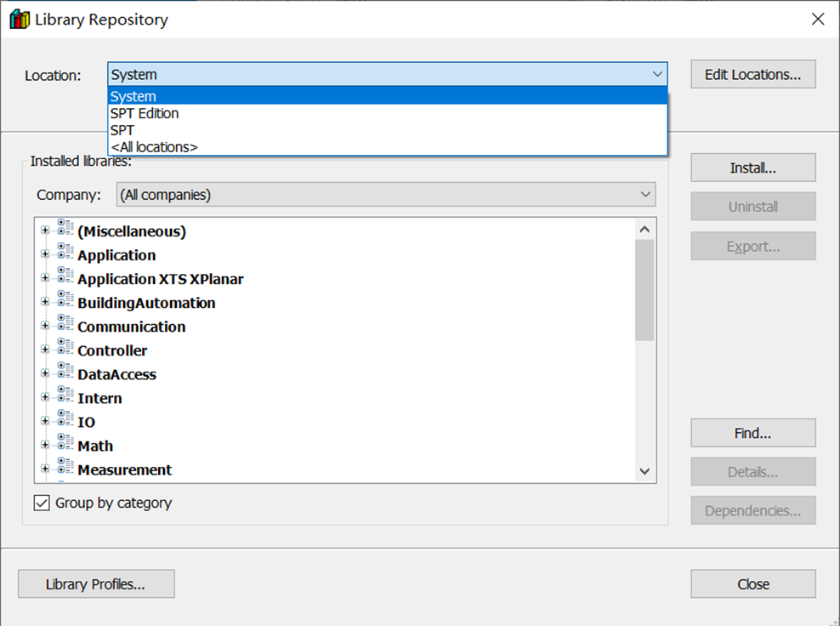Expand the (Miscellaneous) tree node
Viewport: 840px width, 626px height.
coord(45,230)
